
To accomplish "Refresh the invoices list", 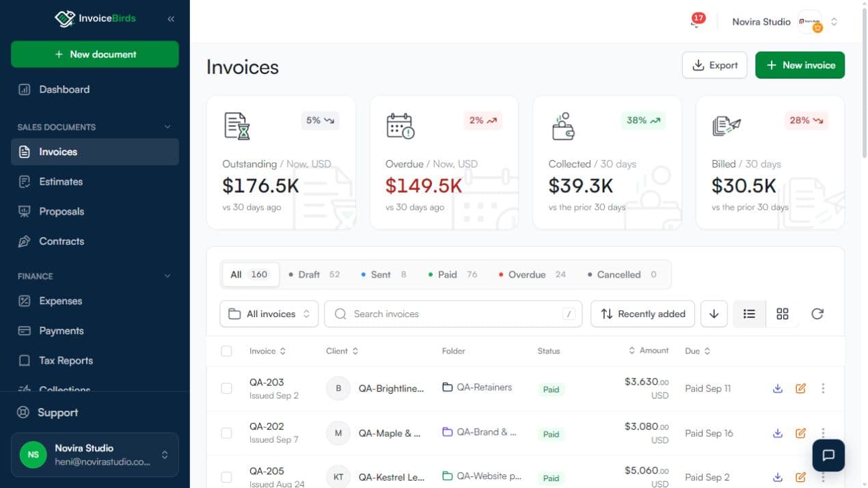I will tap(817, 314).
